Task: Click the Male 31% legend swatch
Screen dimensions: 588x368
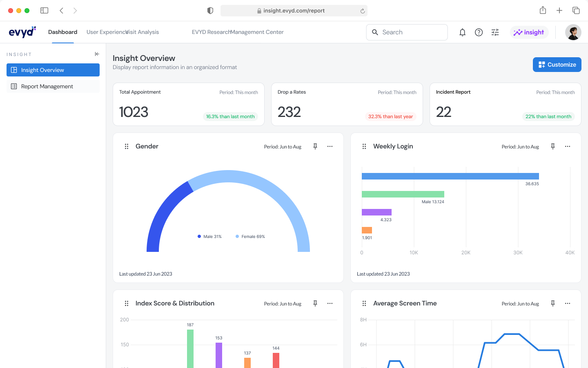Action: pyautogui.click(x=199, y=236)
